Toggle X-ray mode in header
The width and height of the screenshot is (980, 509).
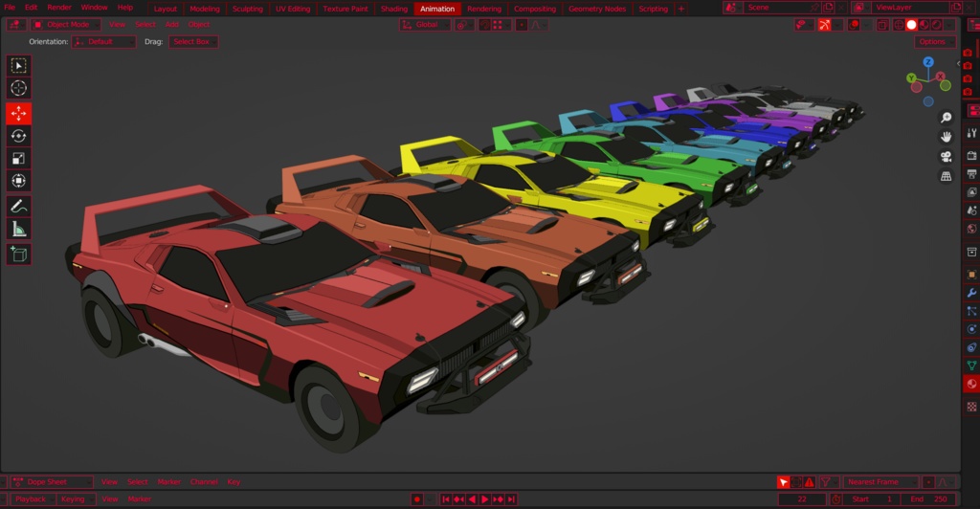(x=881, y=25)
